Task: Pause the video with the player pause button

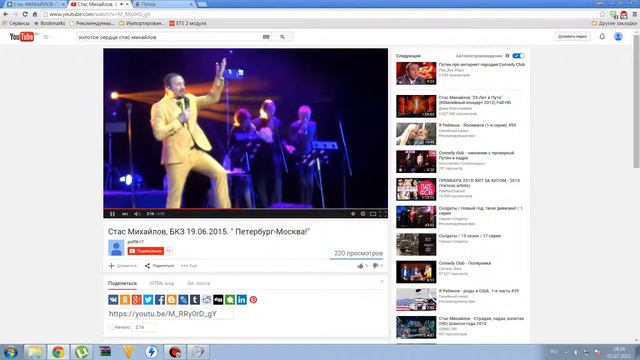Action: (112, 214)
